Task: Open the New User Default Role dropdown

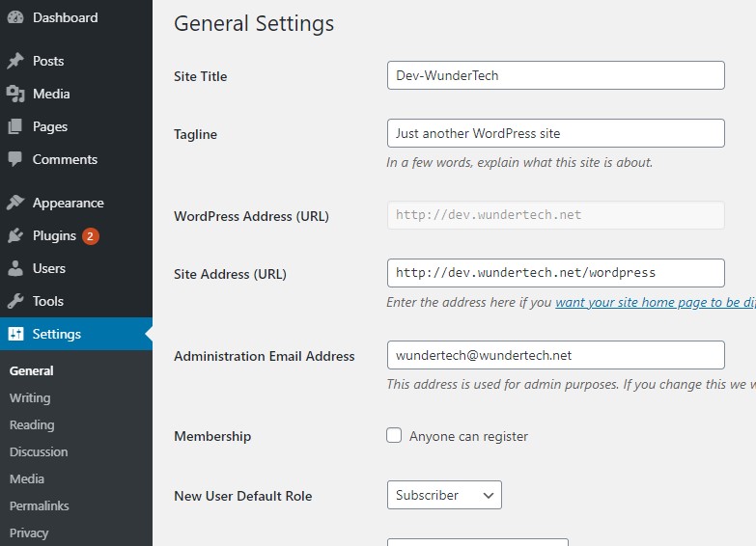Action: [444, 495]
